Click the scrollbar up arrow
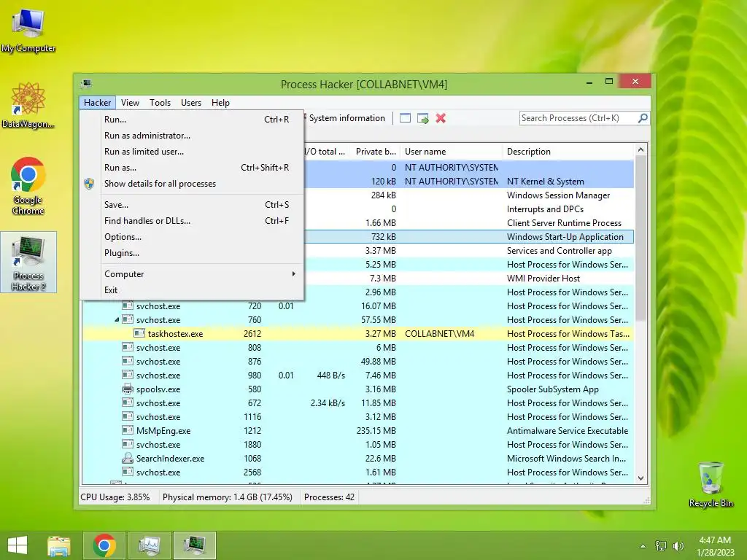 pyautogui.click(x=640, y=150)
